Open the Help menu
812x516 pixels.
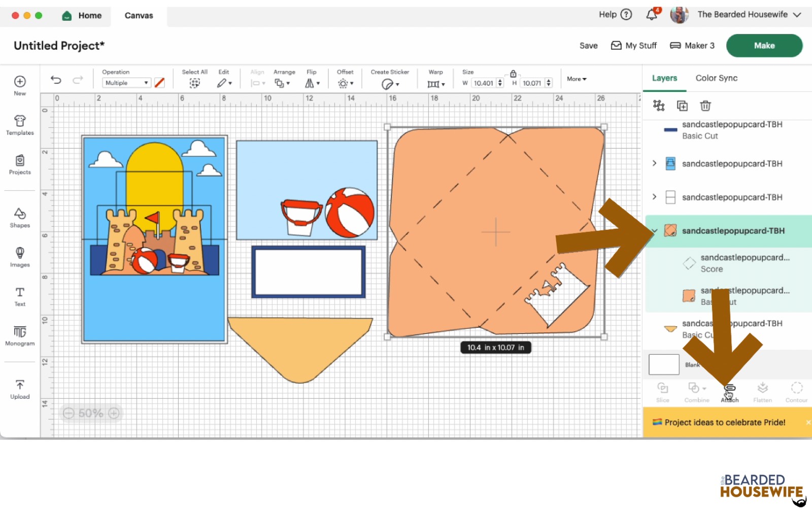[615, 14]
